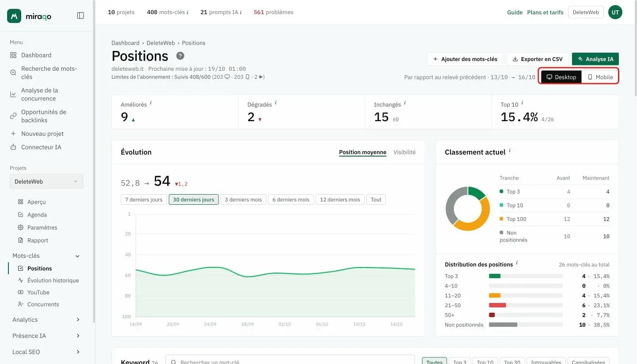This screenshot has height=364, width=637.
Task: Expand the Local SEO sidebar section
Action: (x=78, y=352)
